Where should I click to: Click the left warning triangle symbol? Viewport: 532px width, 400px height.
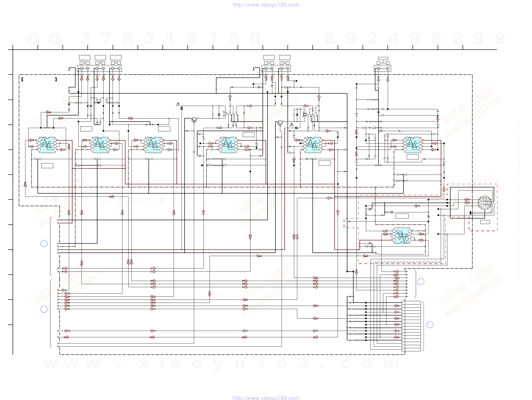coord(178,104)
